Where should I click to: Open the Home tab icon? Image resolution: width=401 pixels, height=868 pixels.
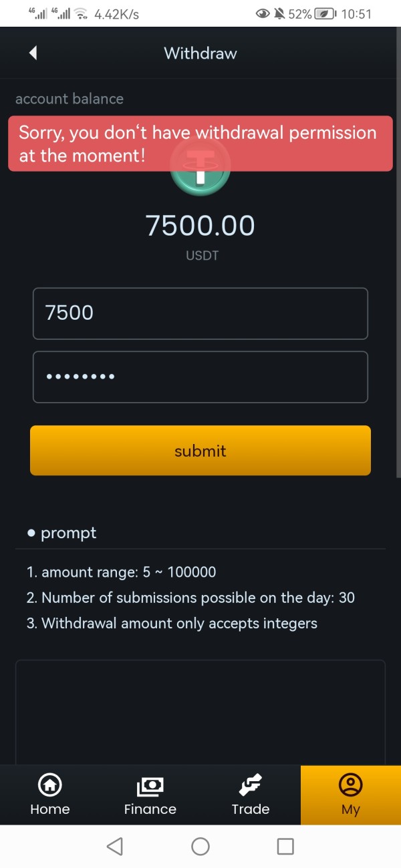pos(50,785)
